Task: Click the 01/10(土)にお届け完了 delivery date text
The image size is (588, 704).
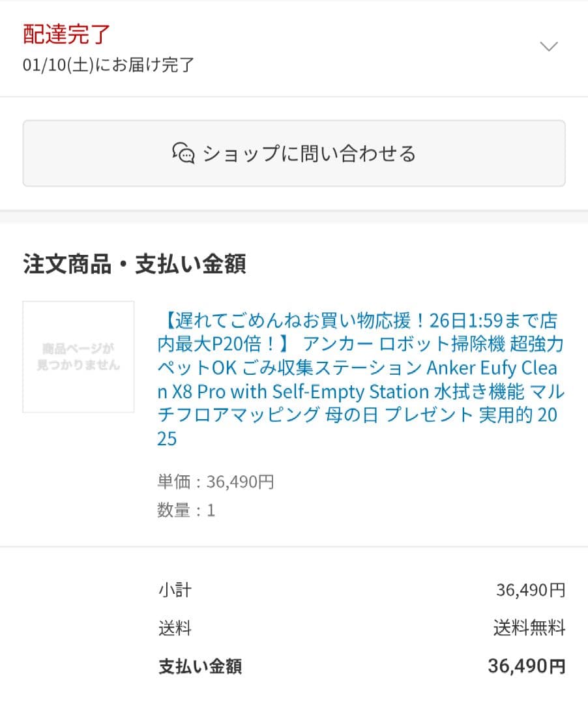Action: click(x=106, y=66)
